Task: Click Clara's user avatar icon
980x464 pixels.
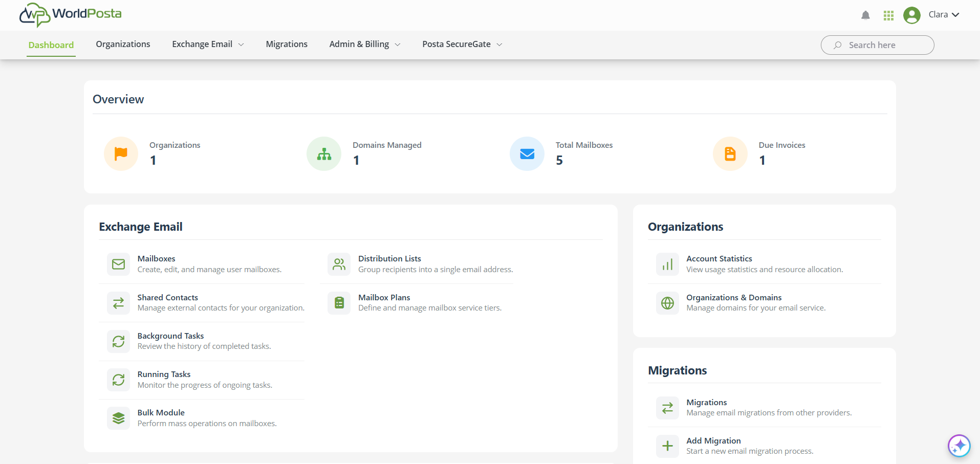Action: (x=912, y=15)
